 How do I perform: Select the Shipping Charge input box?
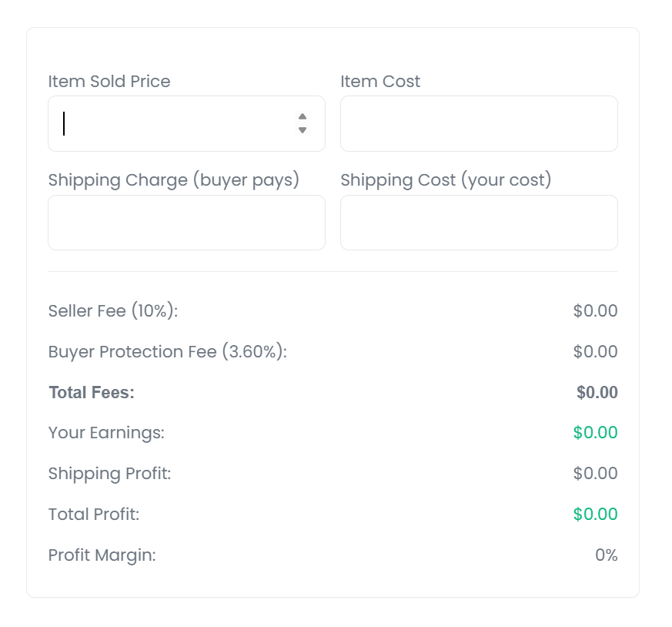point(186,223)
